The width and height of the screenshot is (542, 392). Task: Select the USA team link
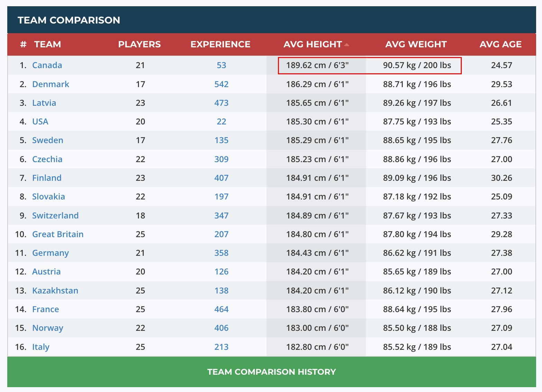click(x=40, y=122)
